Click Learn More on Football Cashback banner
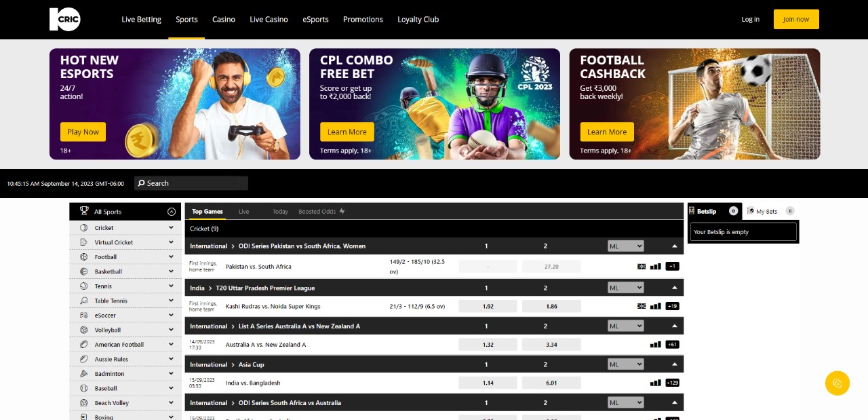The width and height of the screenshot is (868, 420). click(x=607, y=132)
